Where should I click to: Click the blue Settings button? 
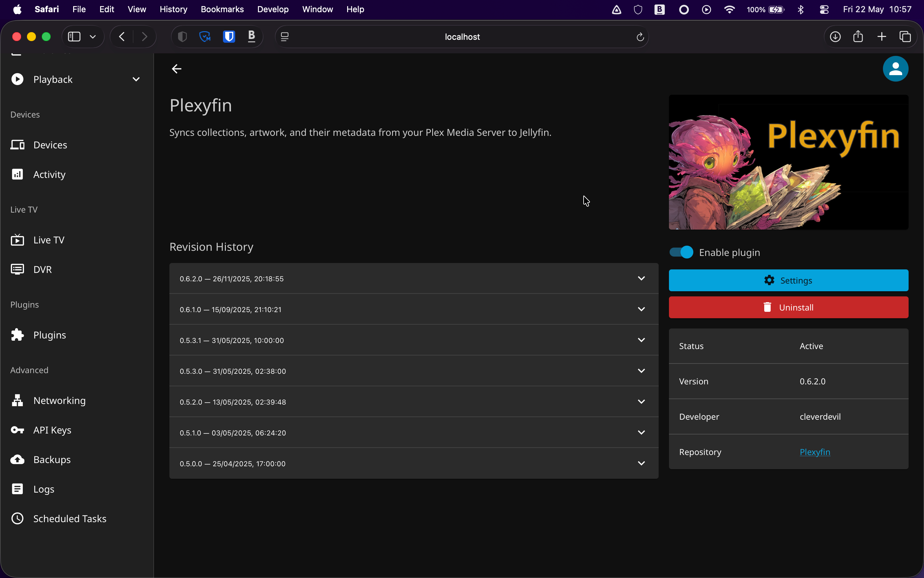(x=789, y=280)
